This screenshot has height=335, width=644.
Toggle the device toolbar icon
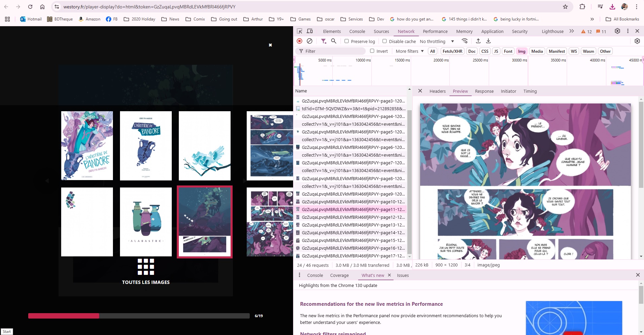point(310,31)
